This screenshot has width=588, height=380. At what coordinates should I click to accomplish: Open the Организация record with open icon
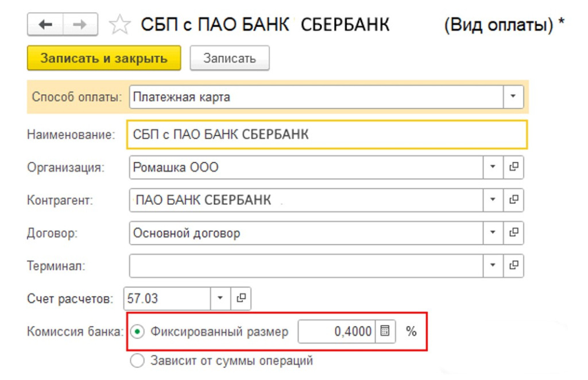click(x=514, y=167)
